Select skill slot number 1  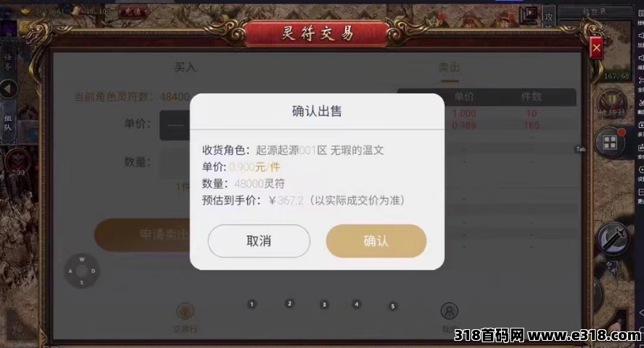point(252,304)
